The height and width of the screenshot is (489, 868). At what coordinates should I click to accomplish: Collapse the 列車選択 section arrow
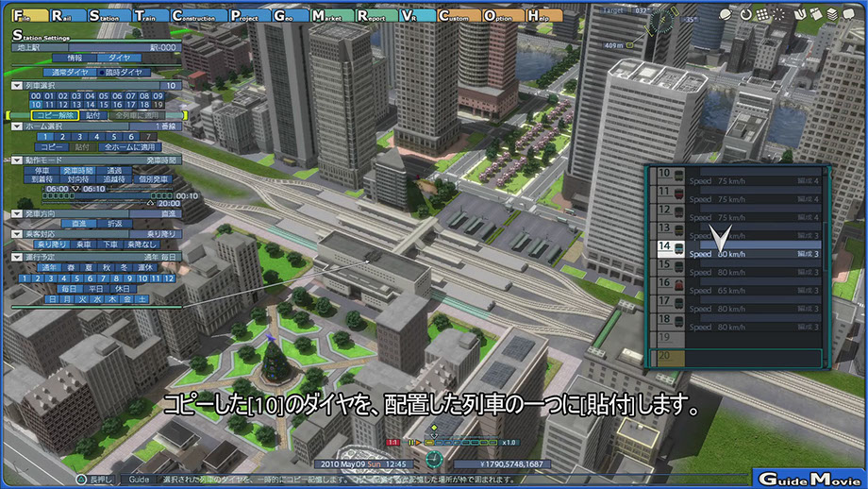click(17, 85)
